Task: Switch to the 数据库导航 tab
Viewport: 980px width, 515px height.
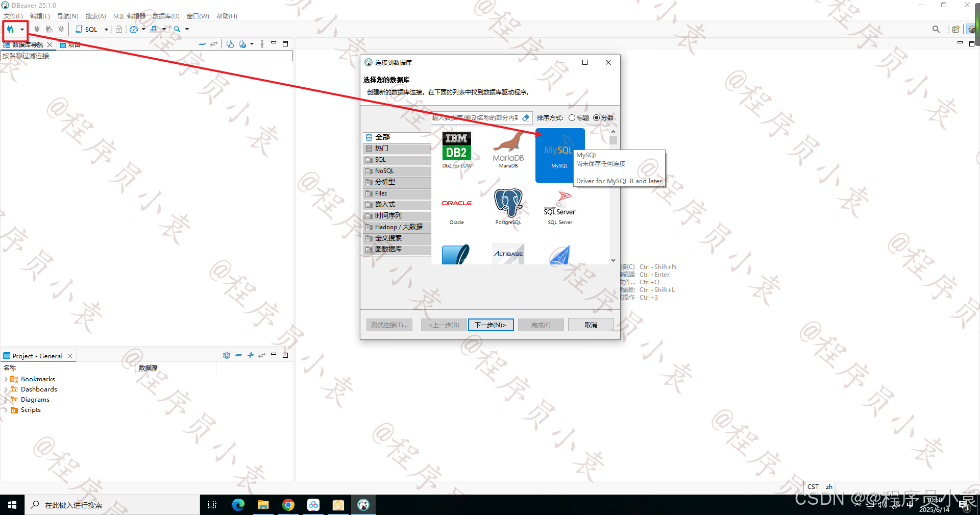Action: pyautogui.click(x=28, y=45)
